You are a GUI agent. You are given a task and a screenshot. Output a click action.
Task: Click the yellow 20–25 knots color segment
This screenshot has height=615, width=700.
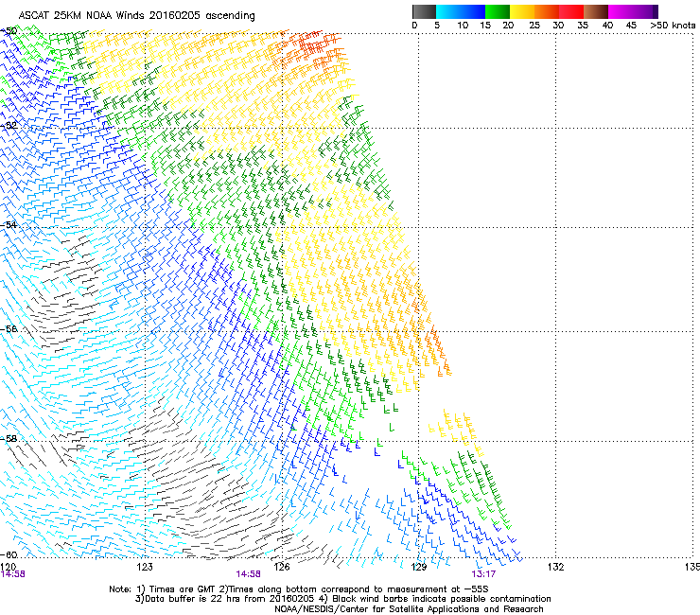pyautogui.click(x=522, y=11)
